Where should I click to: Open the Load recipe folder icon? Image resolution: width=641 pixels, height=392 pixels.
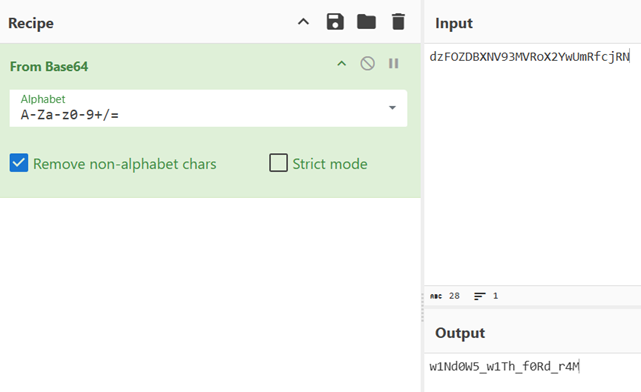(x=366, y=22)
